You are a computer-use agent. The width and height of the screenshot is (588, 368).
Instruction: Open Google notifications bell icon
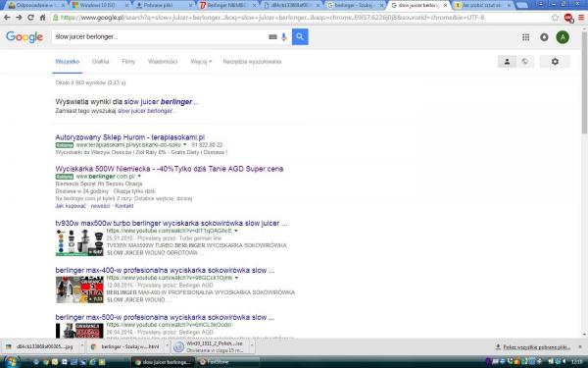click(544, 37)
